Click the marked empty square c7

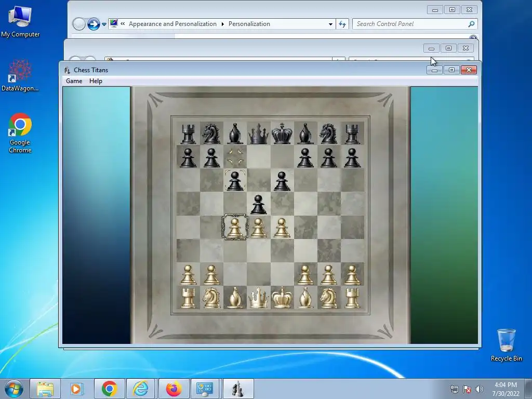235,157
